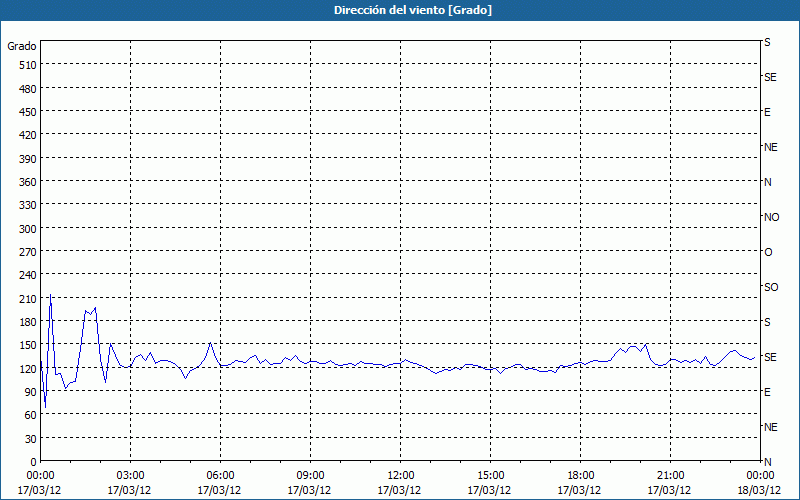Click the 'SO' compass label on right axis
This screenshot has width=800, height=500.
coord(771,287)
